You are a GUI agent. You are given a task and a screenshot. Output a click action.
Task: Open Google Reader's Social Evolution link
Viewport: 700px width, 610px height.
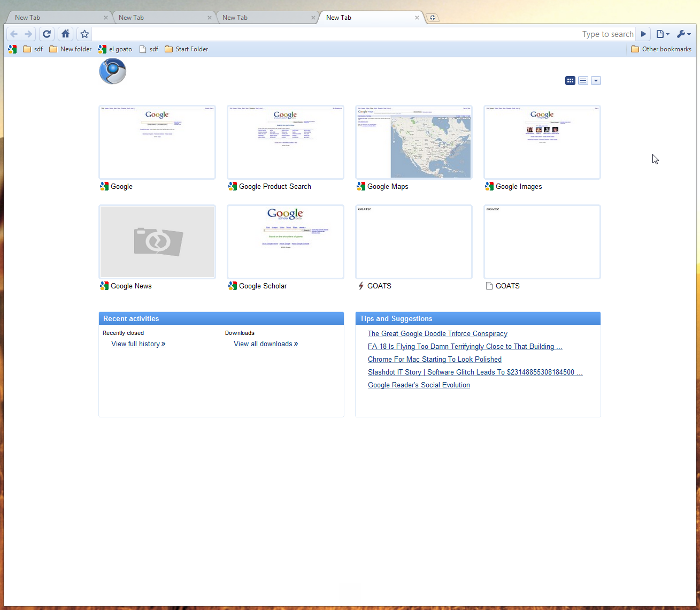(x=419, y=385)
